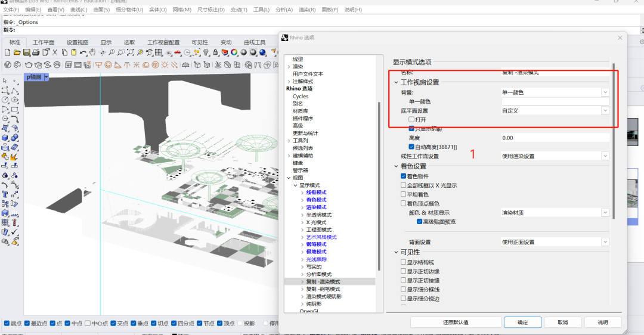Click the light bulb hide objects icon
Image resolution: width=644 pixels, height=335 pixels.
click(x=206, y=52)
